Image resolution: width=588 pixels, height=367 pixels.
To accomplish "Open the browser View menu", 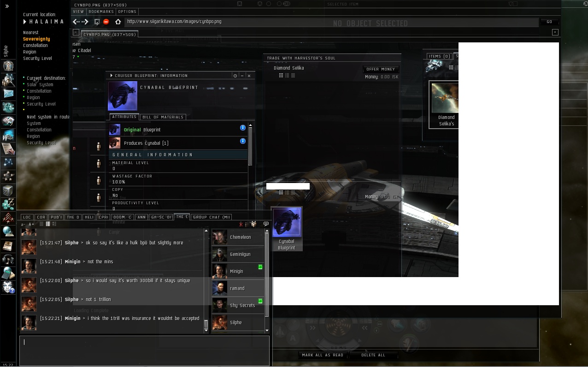I will 78,12.
